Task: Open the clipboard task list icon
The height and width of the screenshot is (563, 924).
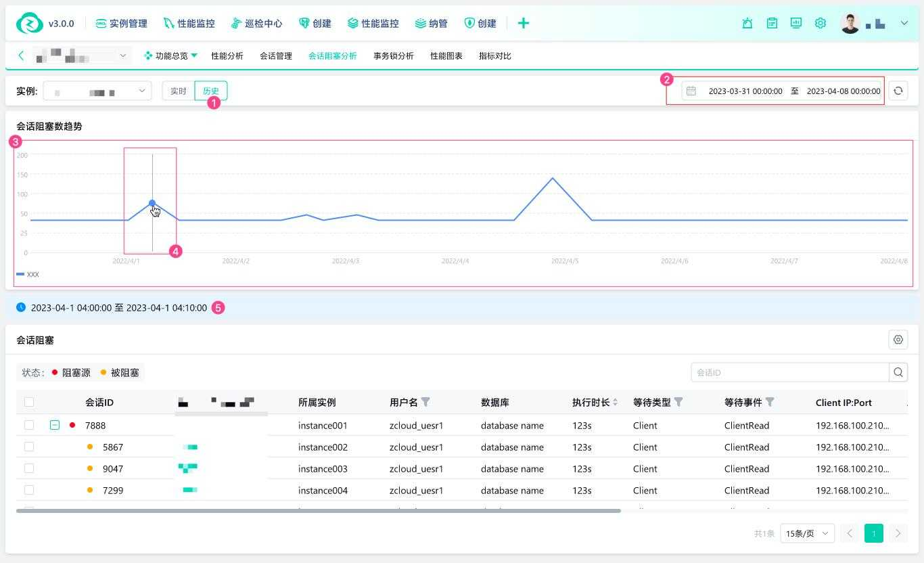Action: coord(772,23)
